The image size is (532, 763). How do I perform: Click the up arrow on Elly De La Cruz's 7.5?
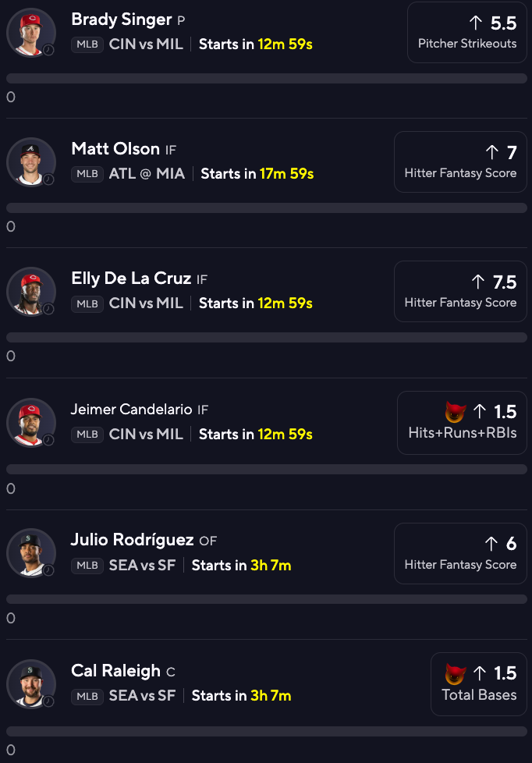pos(478,282)
